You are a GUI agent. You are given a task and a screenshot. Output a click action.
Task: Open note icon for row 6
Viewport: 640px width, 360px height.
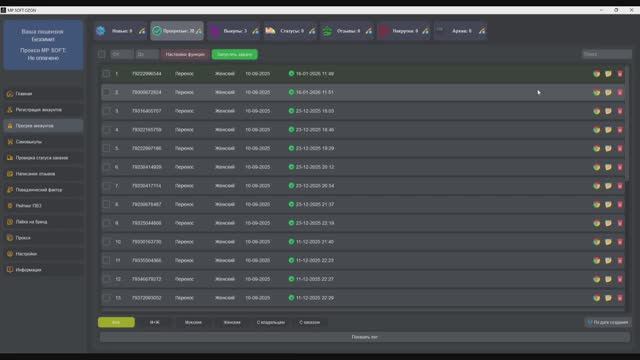(x=608, y=167)
